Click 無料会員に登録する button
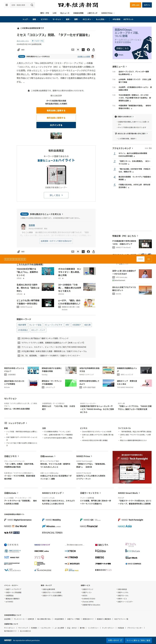The image size is (156, 644). tap(56, 118)
